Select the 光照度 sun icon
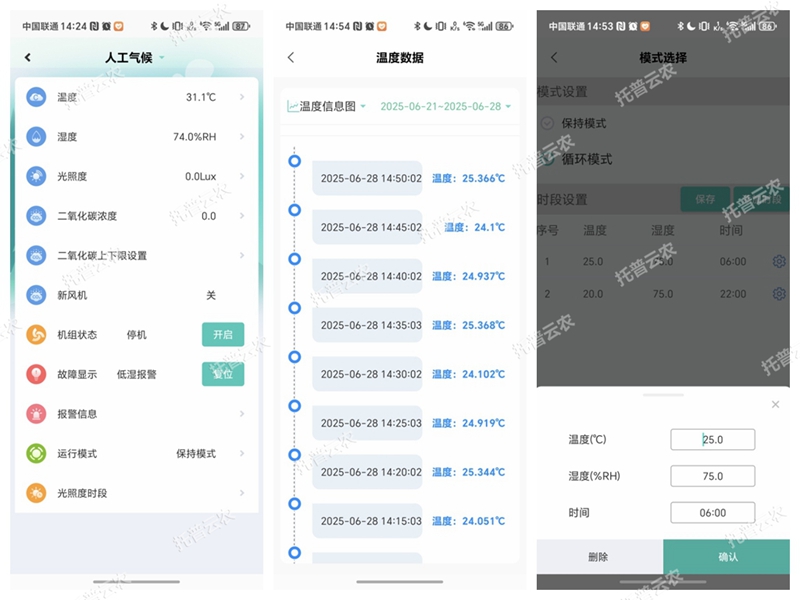800x600 pixels. point(37,176)
